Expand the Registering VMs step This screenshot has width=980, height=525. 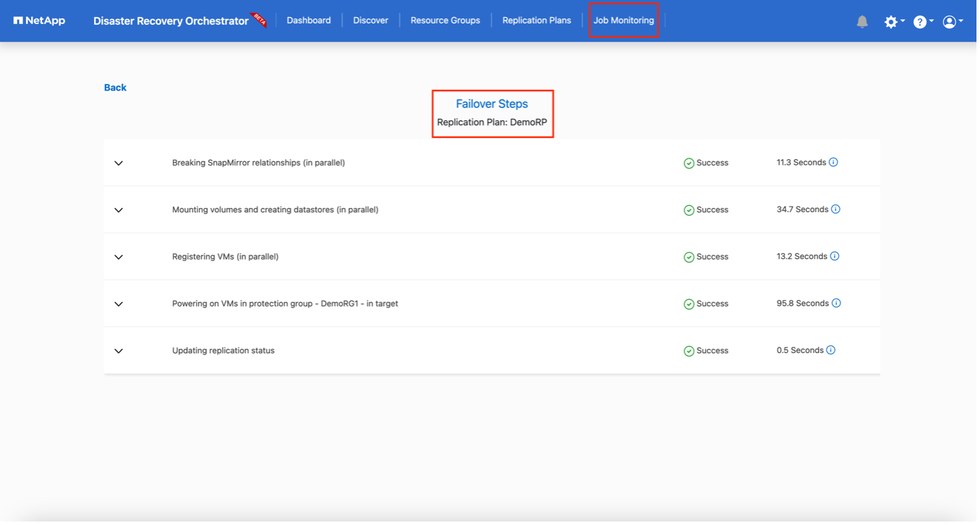coord(119,257)
